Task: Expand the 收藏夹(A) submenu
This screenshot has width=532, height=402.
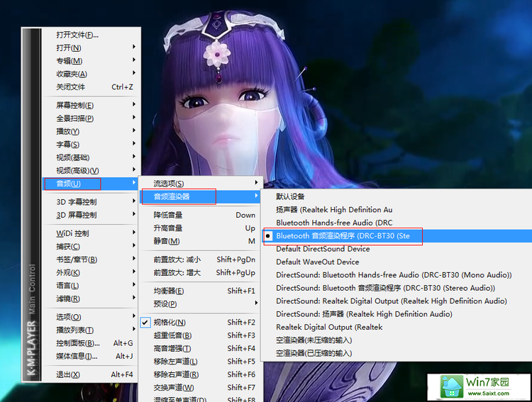Action: [91, 74]
